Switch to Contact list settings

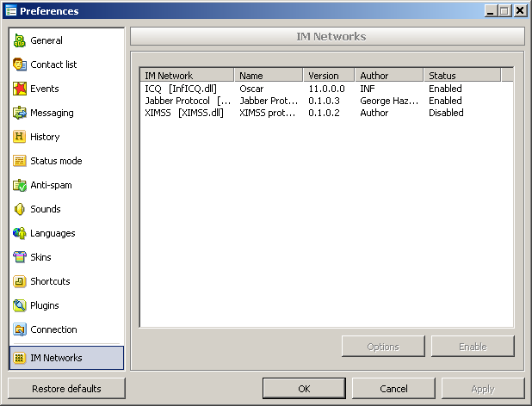[53, 65]
